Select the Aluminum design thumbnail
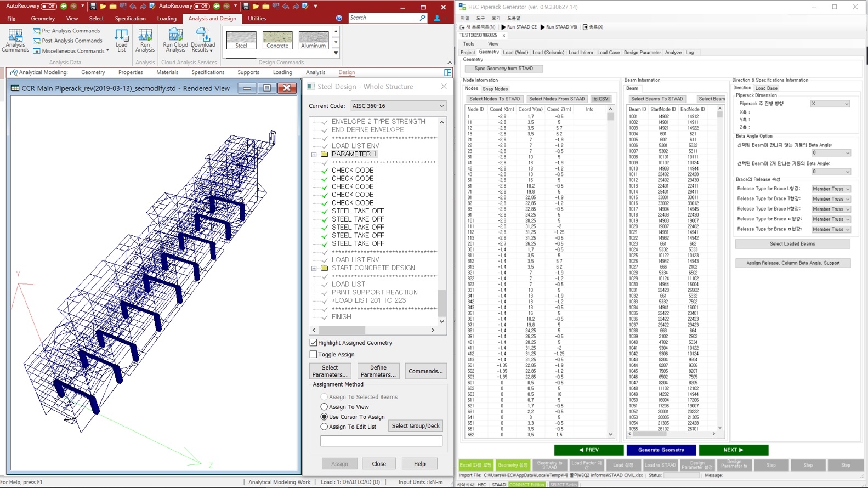 pyautogui.click(x=313, y=40)
